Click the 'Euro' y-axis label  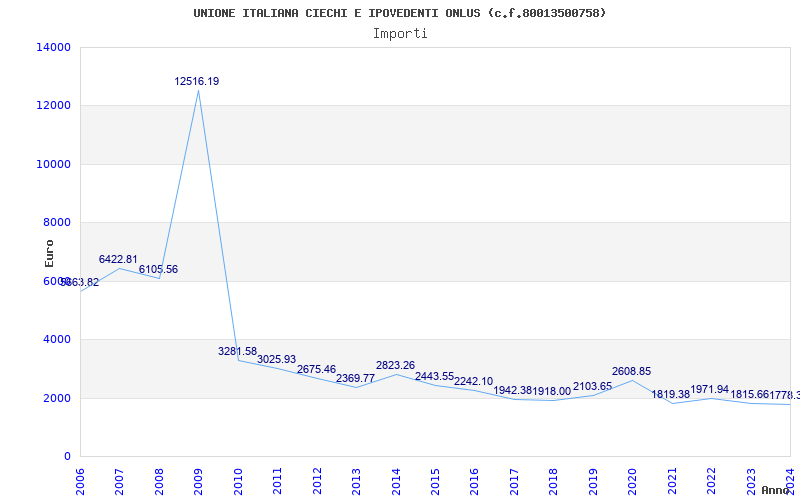pos(49,253)
